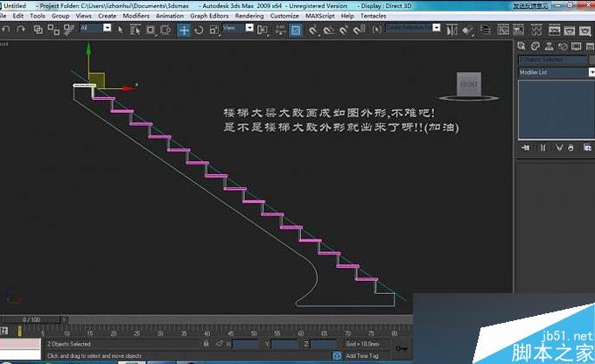The image size is (595, 364).
Task: Open the Graph Editors menu
Action: (209, 16)
